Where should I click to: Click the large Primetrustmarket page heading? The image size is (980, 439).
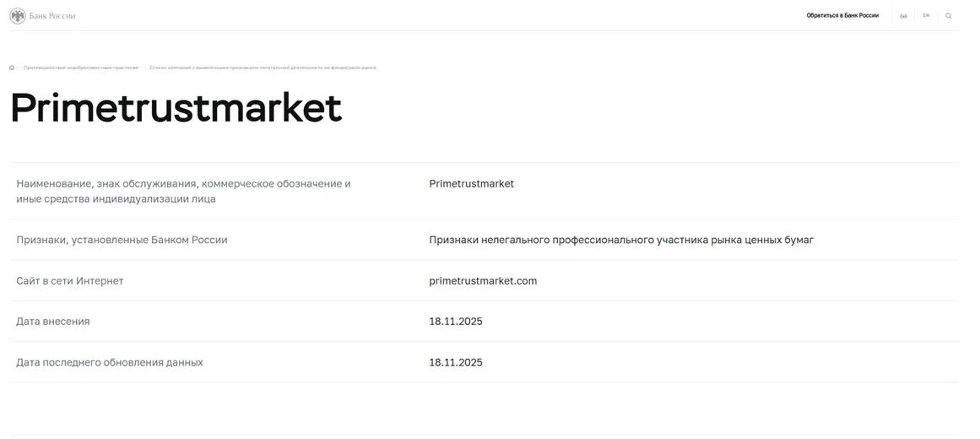coord(176,108)
